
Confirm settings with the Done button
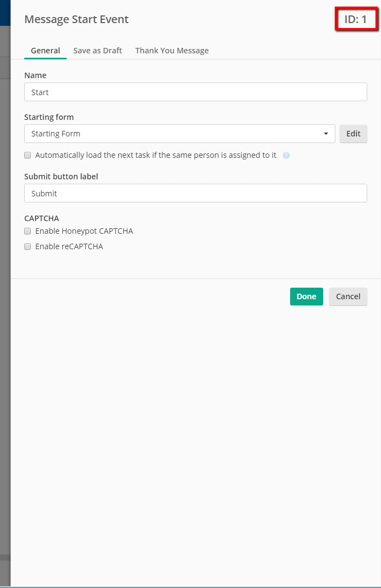pos(306,296)
